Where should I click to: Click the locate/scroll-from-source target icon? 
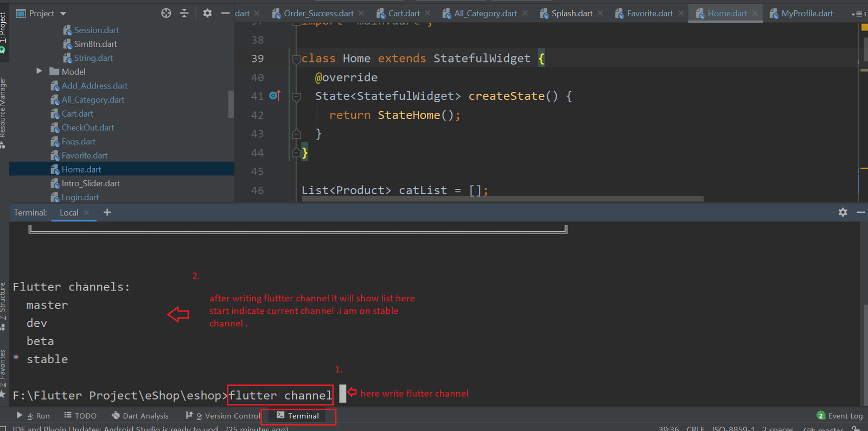pos(166,13)
